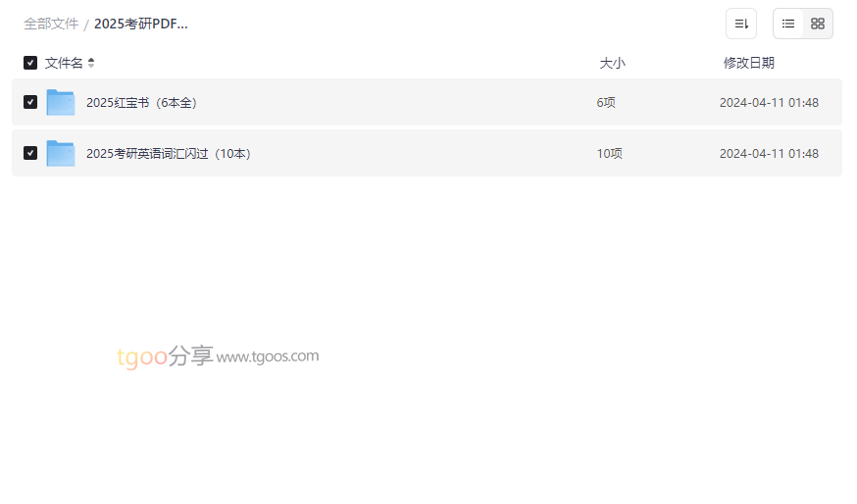The width and height of the screenshot is (857, 504).
Task: Click the 2025考研PDF... breadcrumb item
Action: pos(141,25)
